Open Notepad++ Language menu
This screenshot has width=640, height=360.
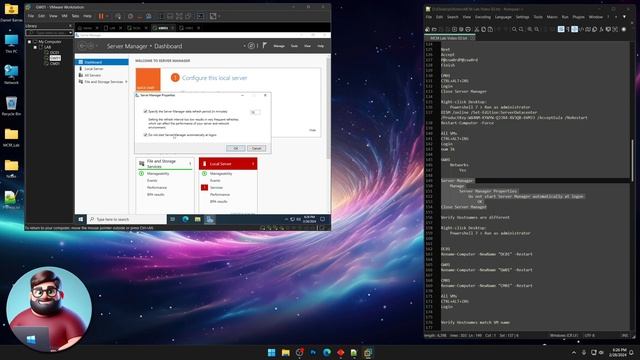[x=503, y=17]
